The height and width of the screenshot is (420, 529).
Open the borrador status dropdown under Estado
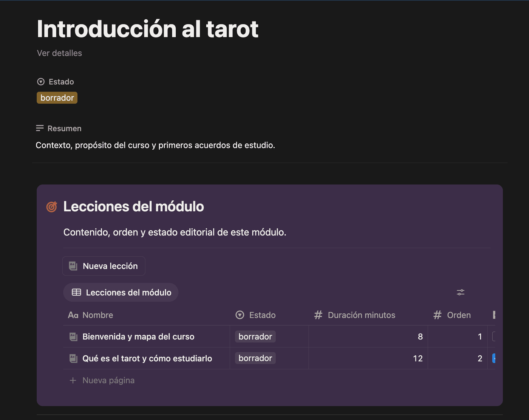tap(57, 98)
